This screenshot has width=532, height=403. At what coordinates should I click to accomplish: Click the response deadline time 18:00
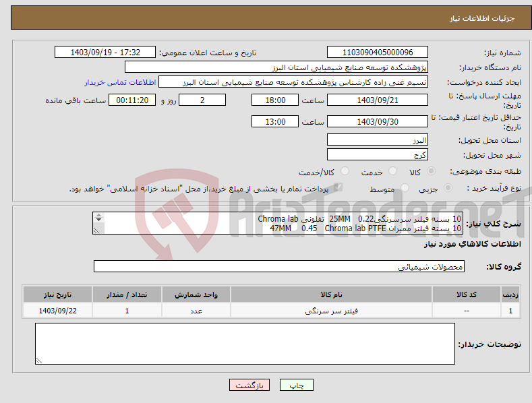click(275, 100)
